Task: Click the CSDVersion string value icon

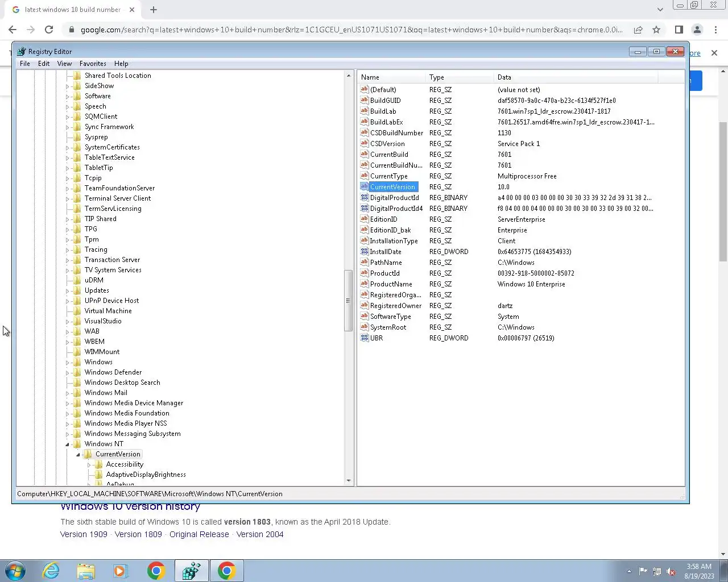Action: [365, 143]
